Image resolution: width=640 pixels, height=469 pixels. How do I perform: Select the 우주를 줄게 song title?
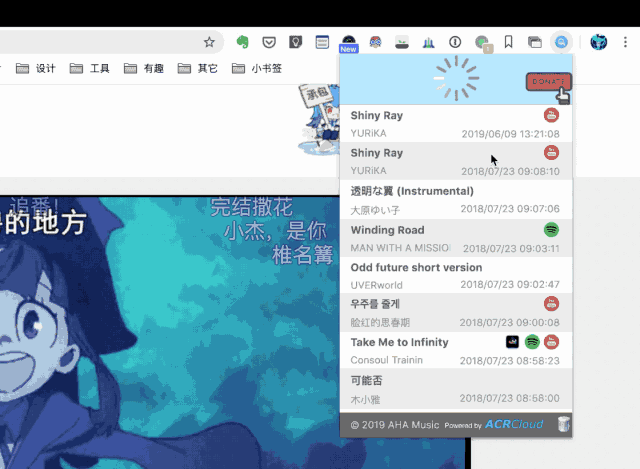[375, 304]
